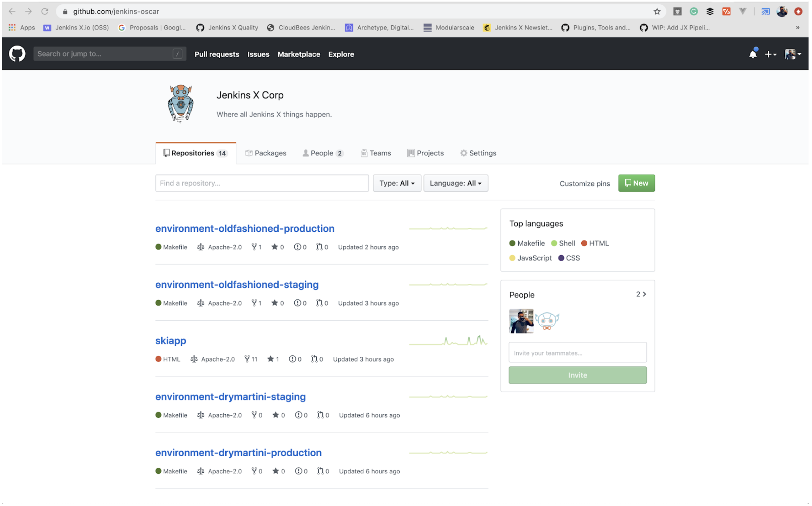Click the open issues count on environment-oldfashioned-staging
The height and width of the screenshot is (506, 812).
point(300,303)
